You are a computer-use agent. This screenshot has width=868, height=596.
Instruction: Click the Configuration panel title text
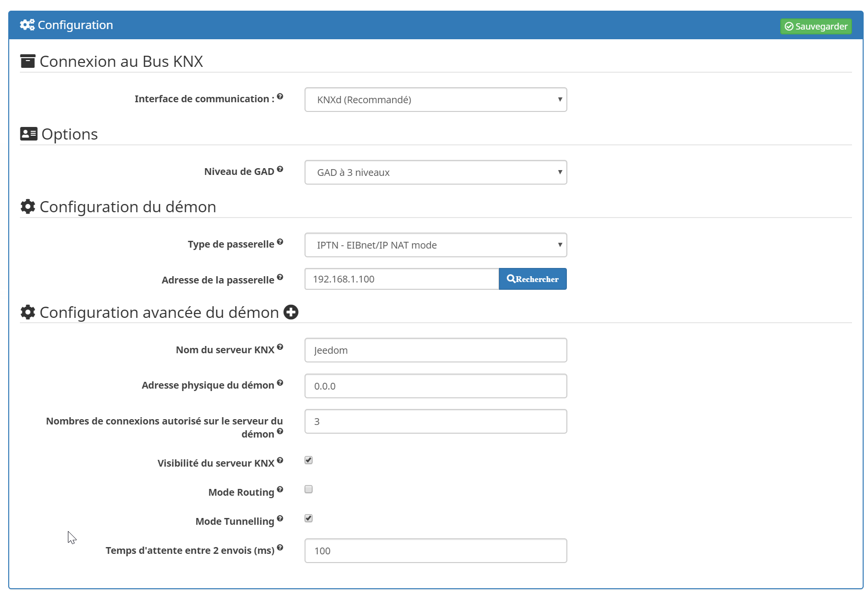click(75, 25)
